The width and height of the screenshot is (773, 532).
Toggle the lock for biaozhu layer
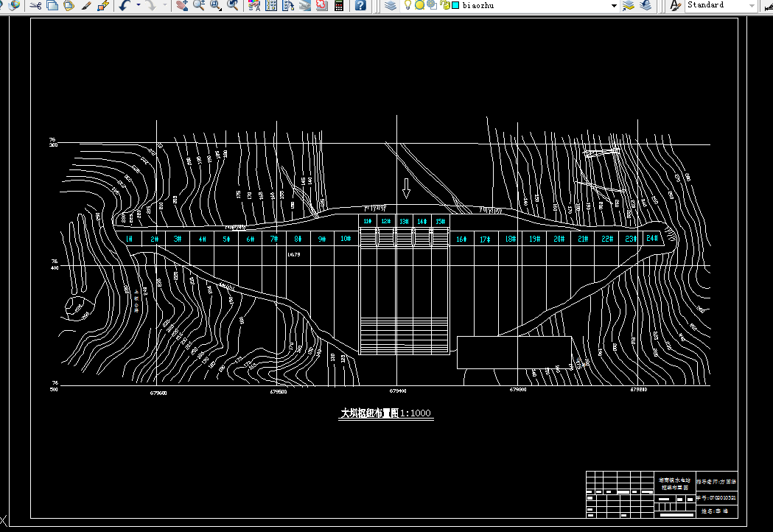click(444, 5)
